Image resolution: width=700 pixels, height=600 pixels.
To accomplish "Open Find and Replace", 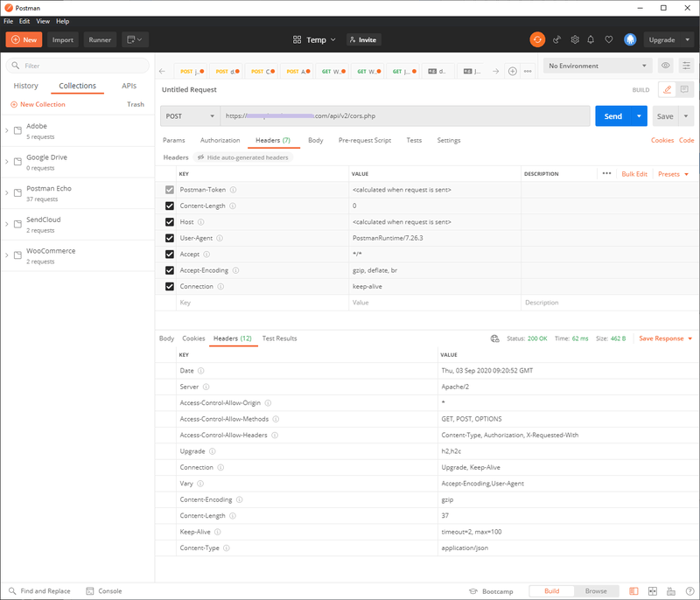I will pos(39,591).
